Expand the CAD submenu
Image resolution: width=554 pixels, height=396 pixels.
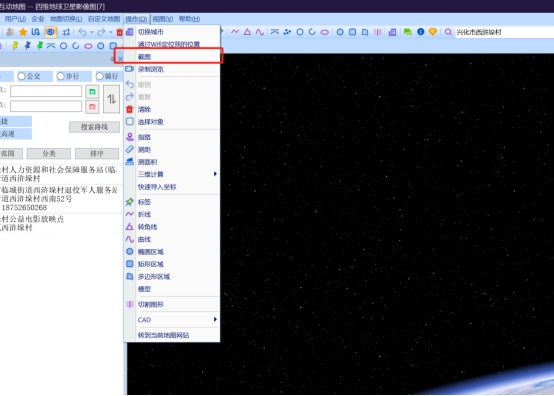pyautogui.click(x=172, y=320)
